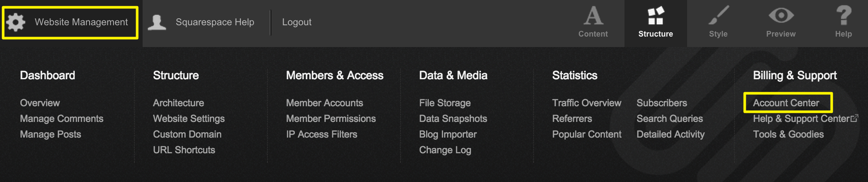
Task: Open Member Accounts page
Action: tap(324, 103)
